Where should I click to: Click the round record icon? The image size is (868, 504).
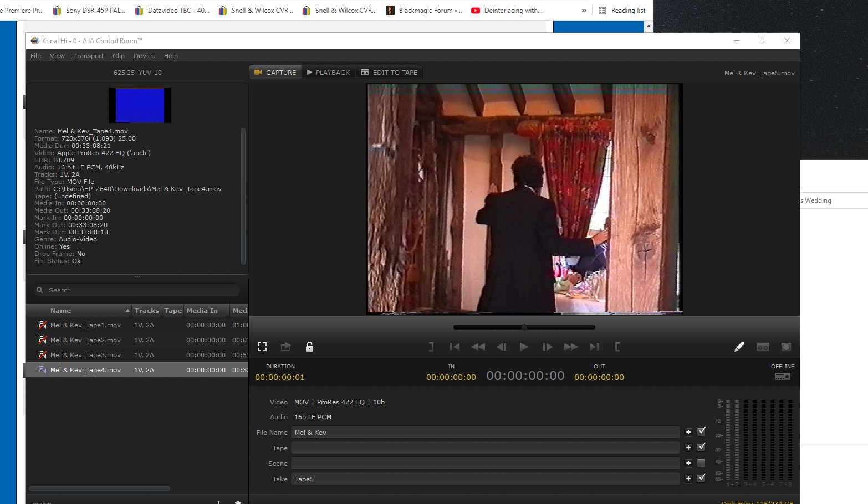(x=786, y=347)
